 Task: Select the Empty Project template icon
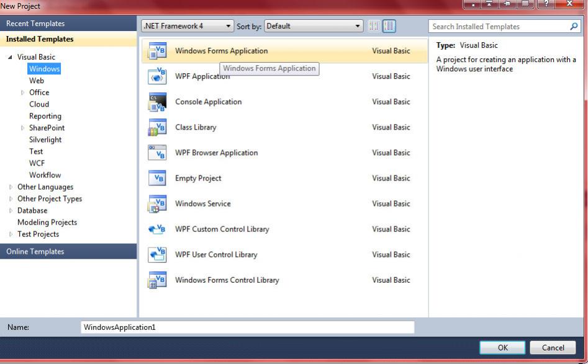tap(157, 178)
